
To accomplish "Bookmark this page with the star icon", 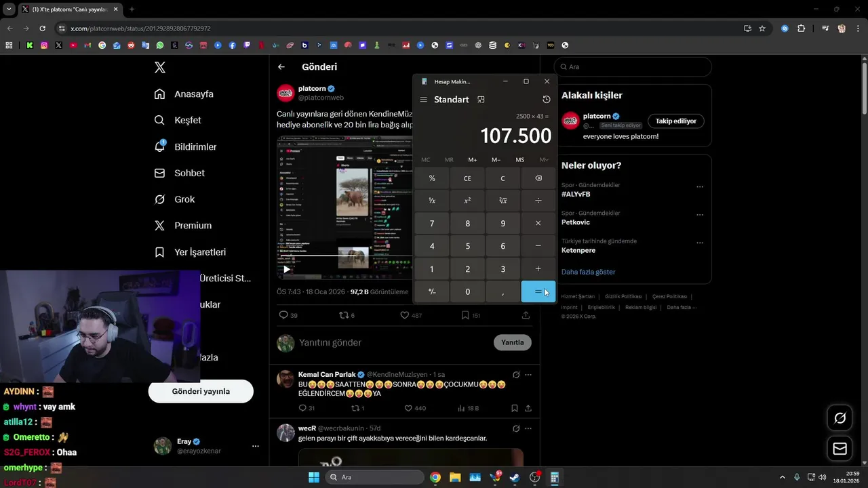I will pyautogui.click(x=762, y=28).
